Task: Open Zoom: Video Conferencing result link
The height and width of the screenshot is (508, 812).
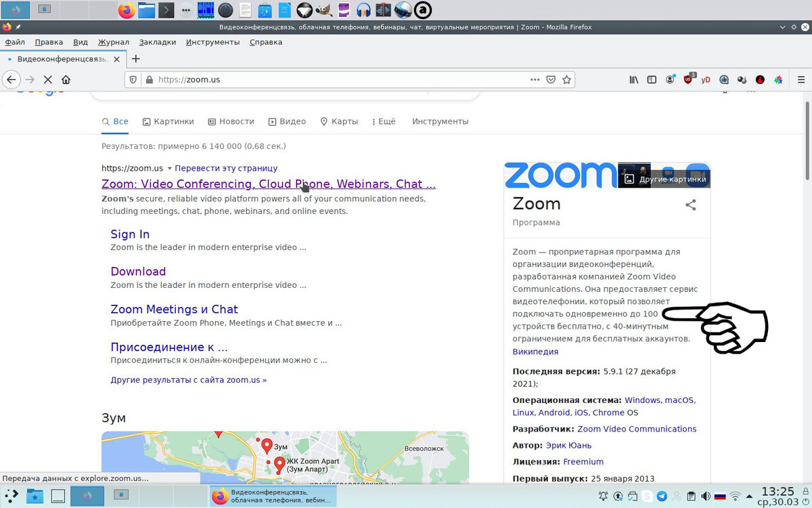Action: tap(268, 184)
